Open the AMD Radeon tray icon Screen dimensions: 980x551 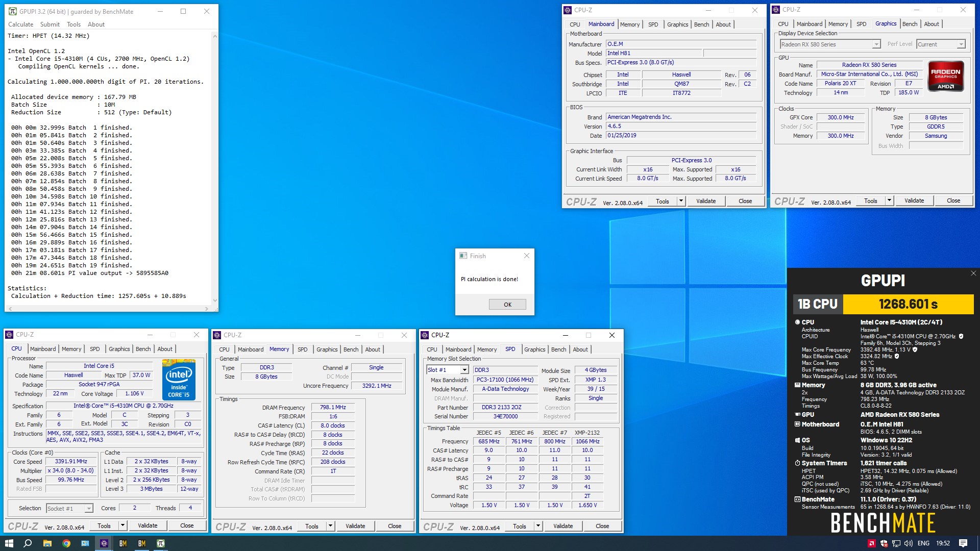click(871, 543)
